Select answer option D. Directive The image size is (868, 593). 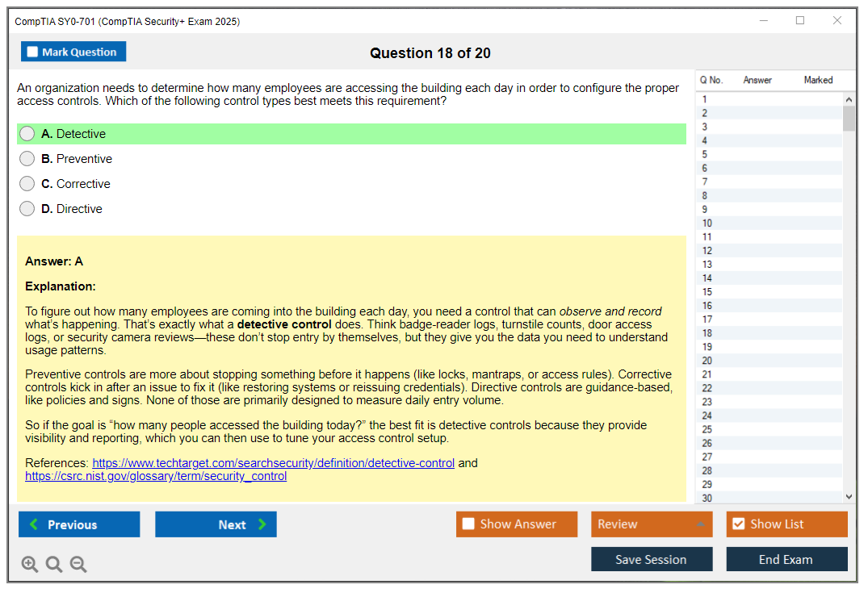27,208
